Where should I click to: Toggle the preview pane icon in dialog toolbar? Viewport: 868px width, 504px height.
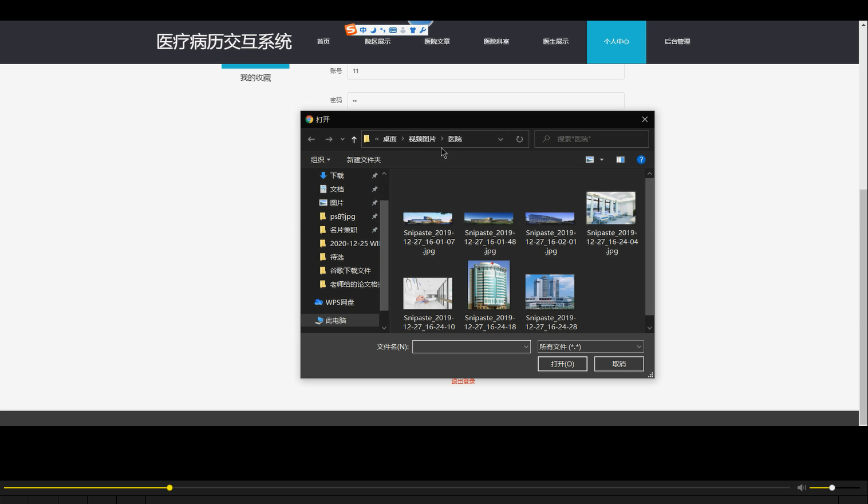pos(620,160)
